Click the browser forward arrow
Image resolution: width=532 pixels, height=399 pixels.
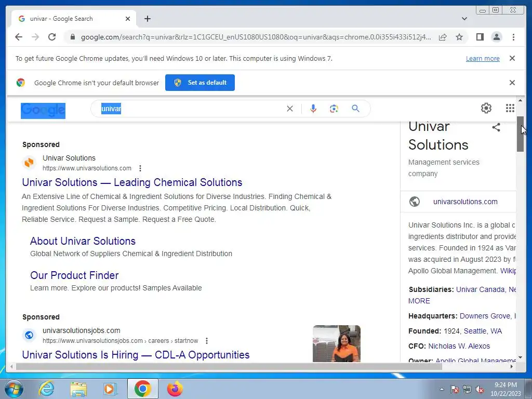[35, 37]
